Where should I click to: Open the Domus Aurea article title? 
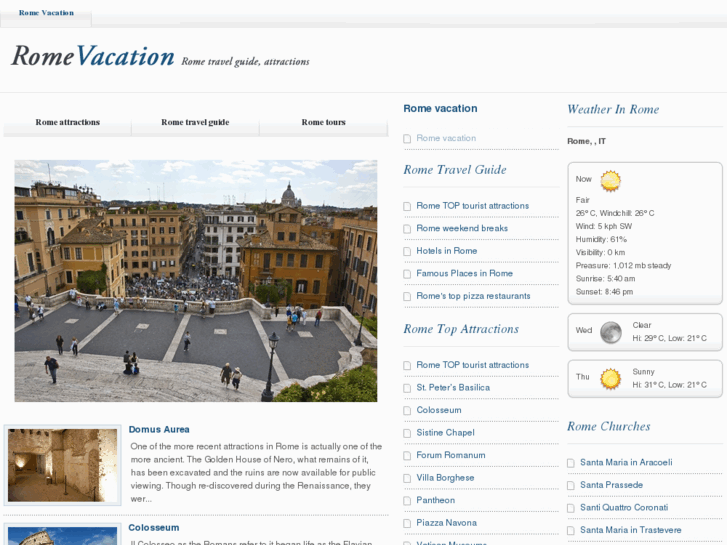[159, 430]
